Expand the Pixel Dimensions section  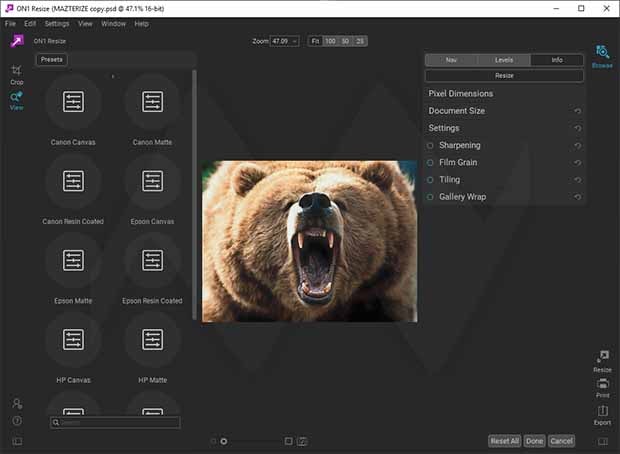[461, 94]
